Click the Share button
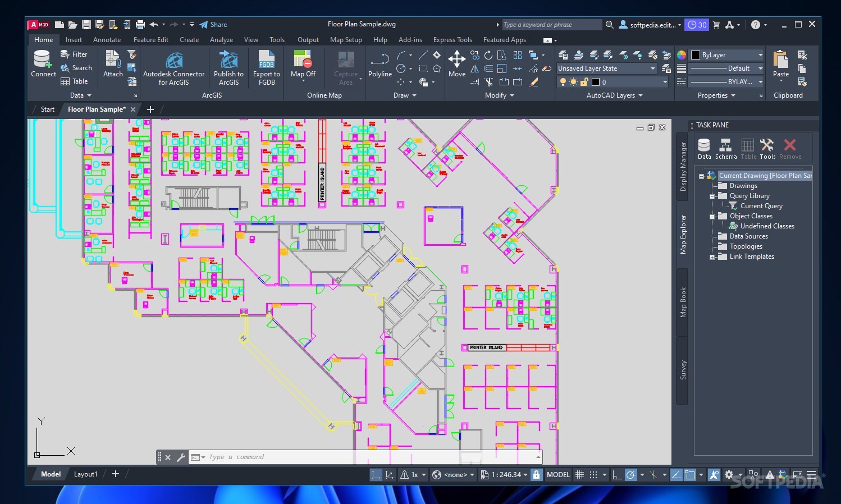The image size is (841, 504). pyautogui.click(x=213, y=25)
